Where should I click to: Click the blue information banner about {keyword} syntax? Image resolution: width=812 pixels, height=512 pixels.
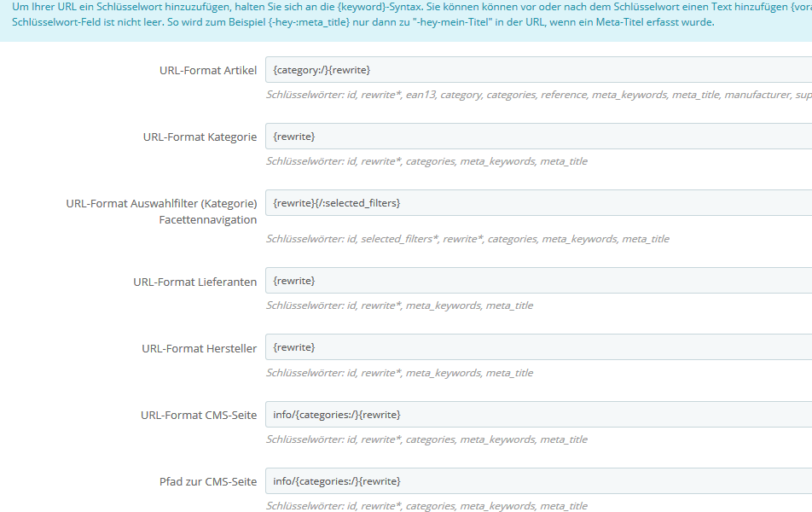[406, 15]
